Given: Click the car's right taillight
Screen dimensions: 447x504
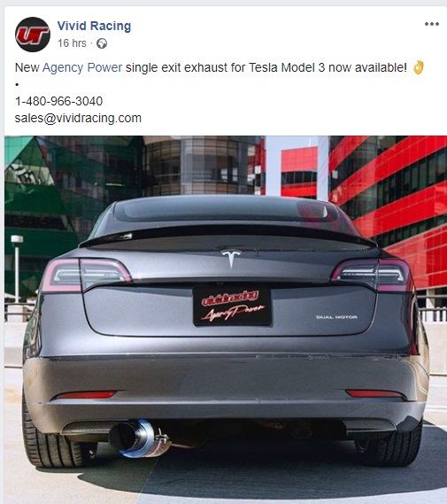Looking at the screenshot, I should 373,275.
